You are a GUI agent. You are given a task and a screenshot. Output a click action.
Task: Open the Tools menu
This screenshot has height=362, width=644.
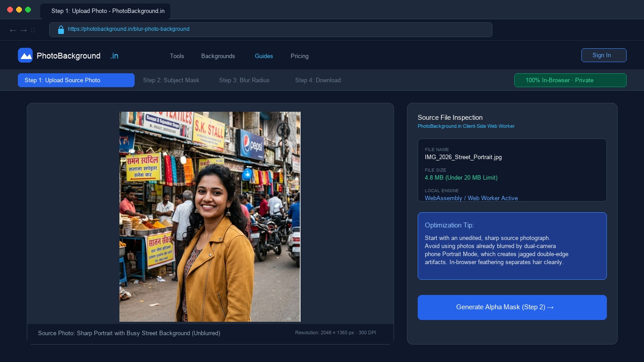click(177, 56)
